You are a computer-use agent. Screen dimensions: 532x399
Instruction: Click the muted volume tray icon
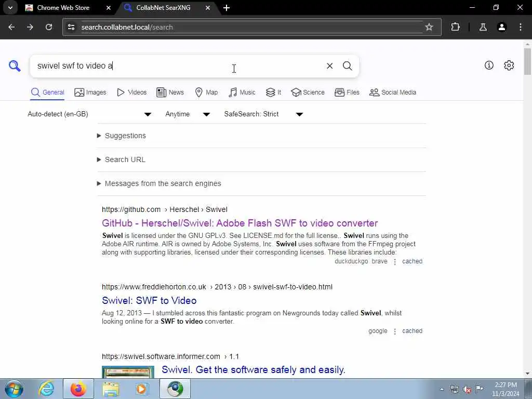pyautogui.click(x=467, y=389)
